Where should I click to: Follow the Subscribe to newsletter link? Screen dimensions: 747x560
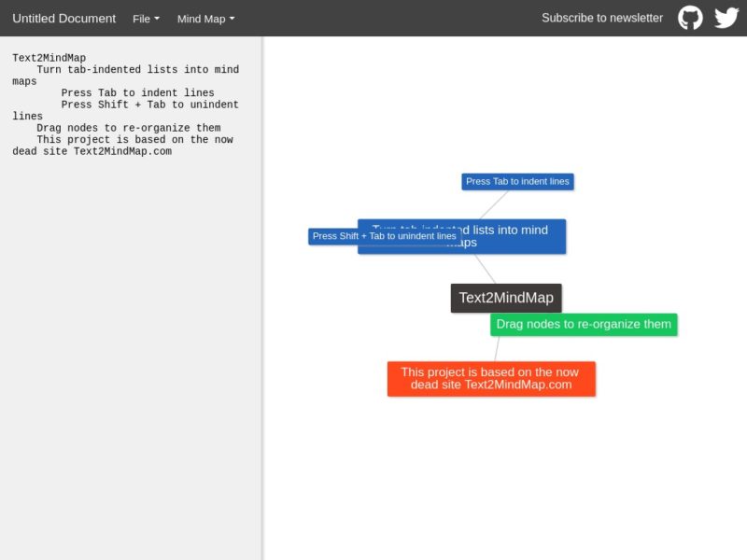tap(602, 17)
